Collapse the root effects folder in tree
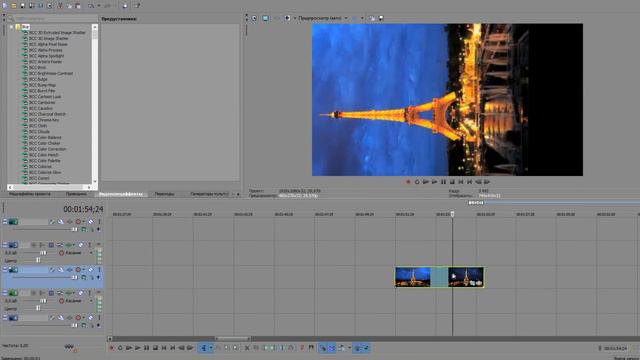 (11, 27)
